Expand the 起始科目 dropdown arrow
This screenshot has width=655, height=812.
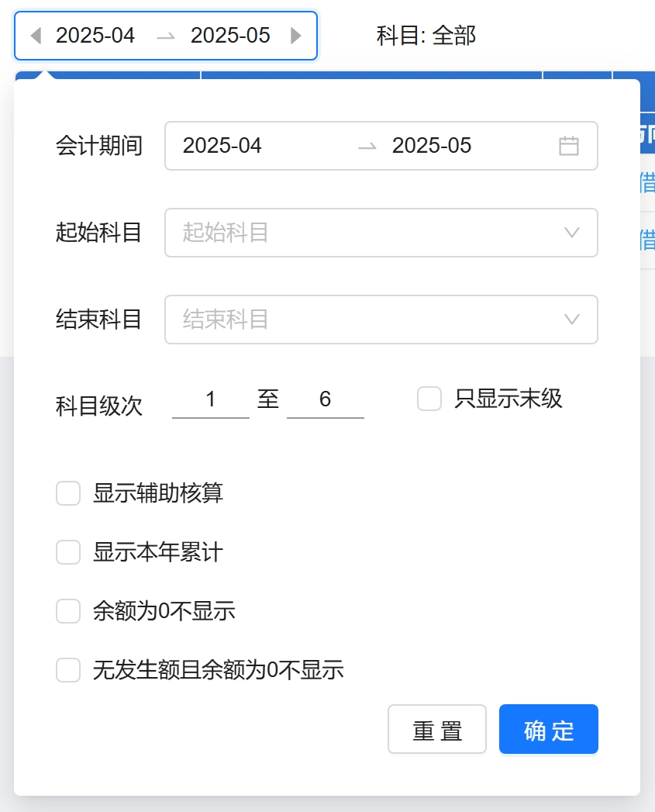[x=572, y=233]
